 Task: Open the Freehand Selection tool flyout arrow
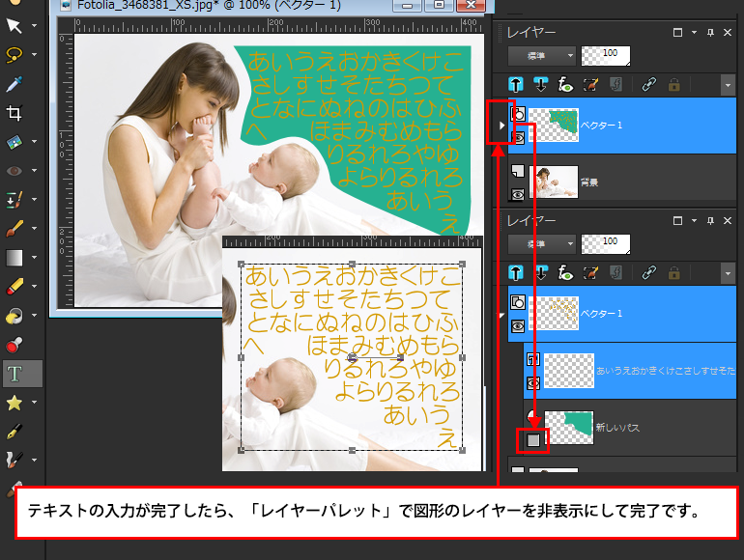(34, 54)
